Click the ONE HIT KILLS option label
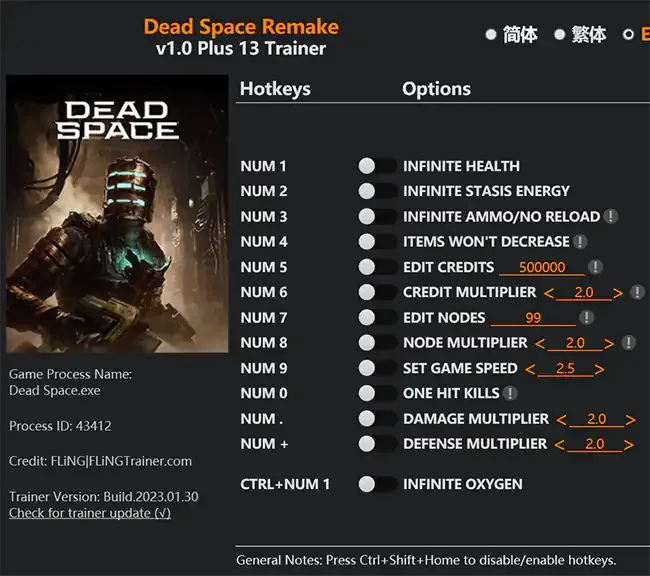This screenshot has width=650, height=576. (451, 393)
